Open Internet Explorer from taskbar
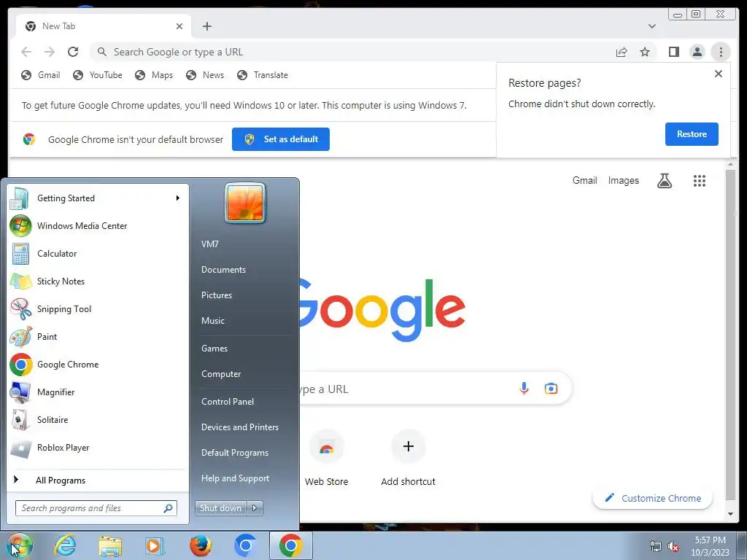The width and height of the screenshot is (747, 560). click(x=65, y=545)
